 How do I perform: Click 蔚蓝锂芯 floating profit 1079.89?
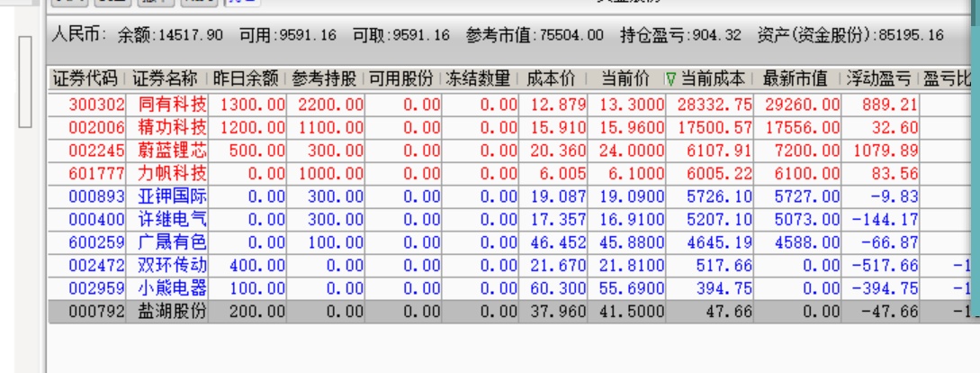[885, 150]
